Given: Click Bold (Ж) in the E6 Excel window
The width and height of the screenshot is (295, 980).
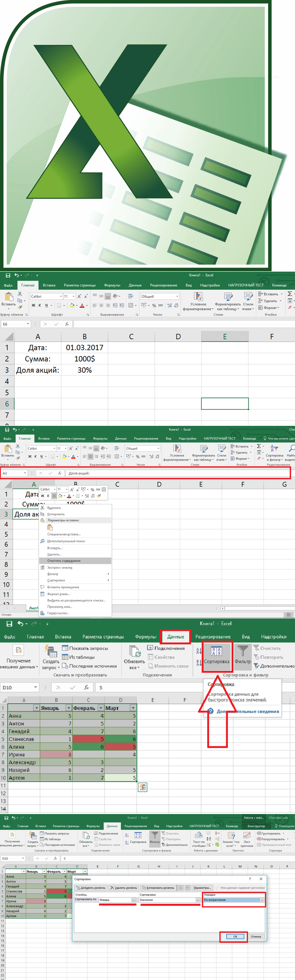Looking at the screenshot, I should click(34, 305).
